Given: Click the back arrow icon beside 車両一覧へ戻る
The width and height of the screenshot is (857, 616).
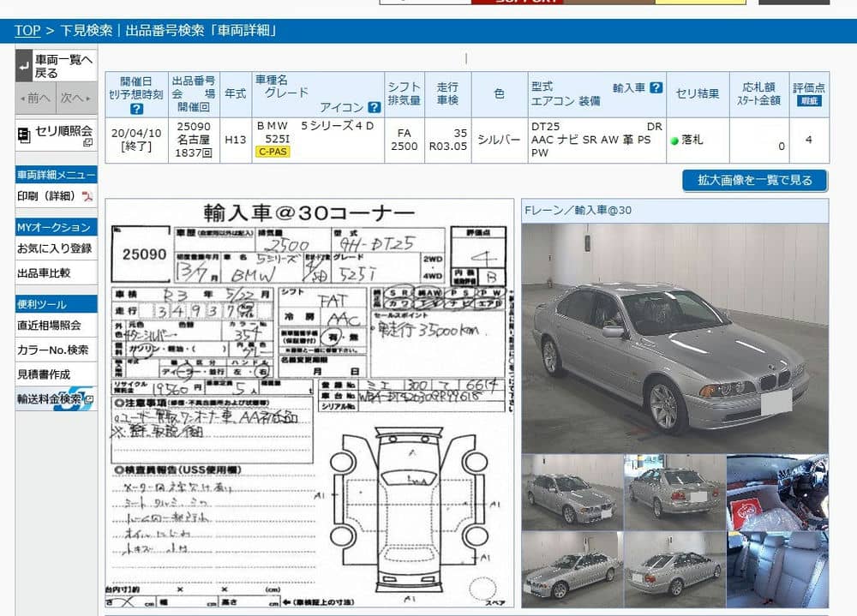Looking at the screenshot, I should [24, 66].
